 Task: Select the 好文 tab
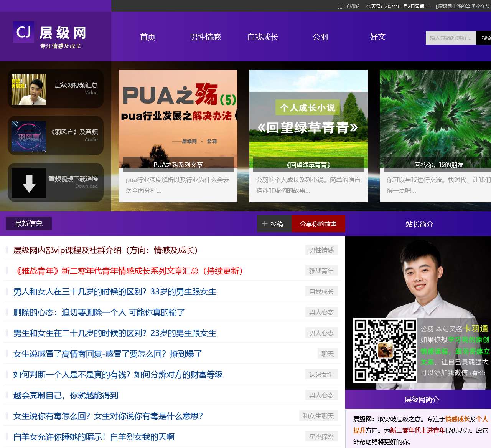coord(377,37)
